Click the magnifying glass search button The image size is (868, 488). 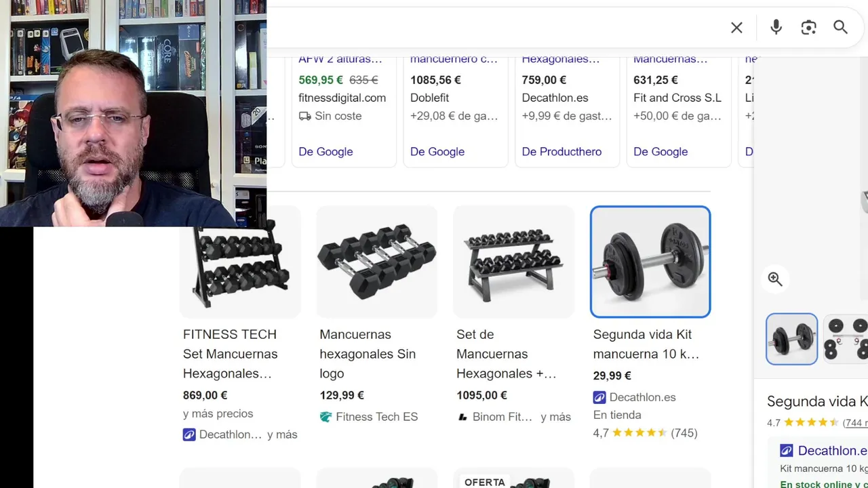pos(840,27)
